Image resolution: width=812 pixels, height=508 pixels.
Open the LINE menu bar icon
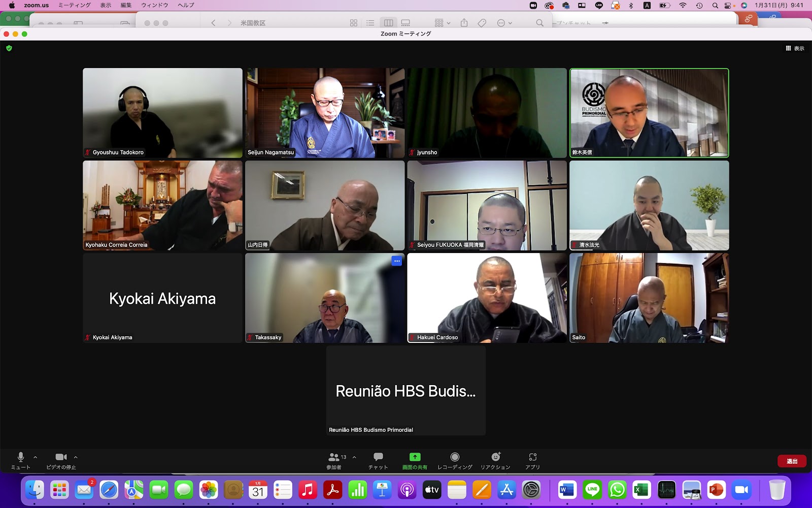[x=599, y=6]
